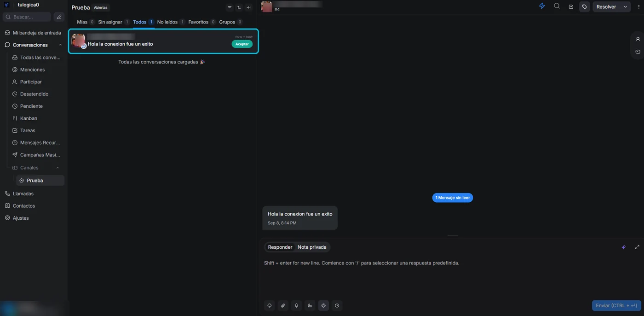
Task: Open the sidebar card panel icon
Action: click(638, 52)
